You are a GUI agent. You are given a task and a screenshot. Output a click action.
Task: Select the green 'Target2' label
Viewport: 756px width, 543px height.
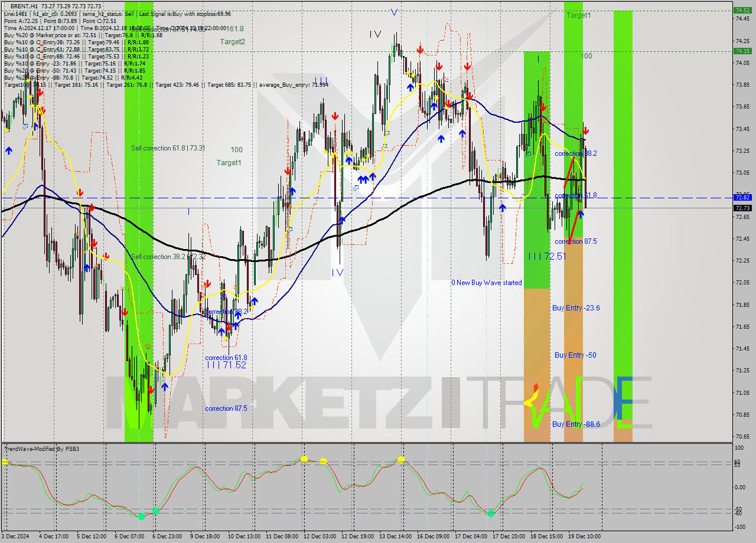(233, 42)
